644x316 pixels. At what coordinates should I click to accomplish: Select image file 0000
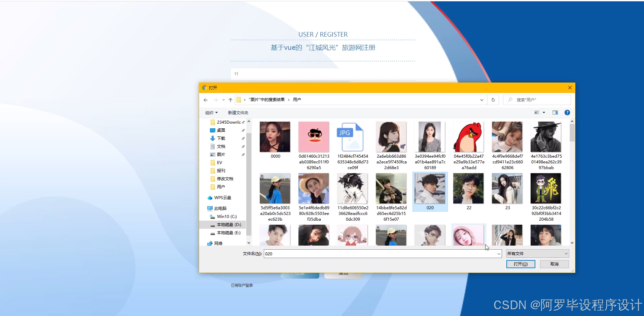coord(275,140)
